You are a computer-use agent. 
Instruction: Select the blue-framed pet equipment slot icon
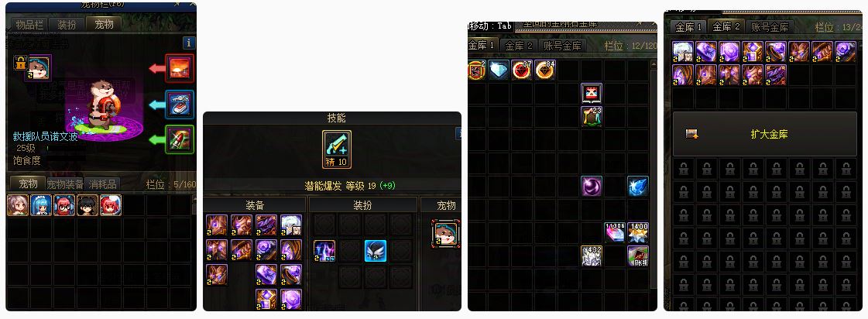180,105
